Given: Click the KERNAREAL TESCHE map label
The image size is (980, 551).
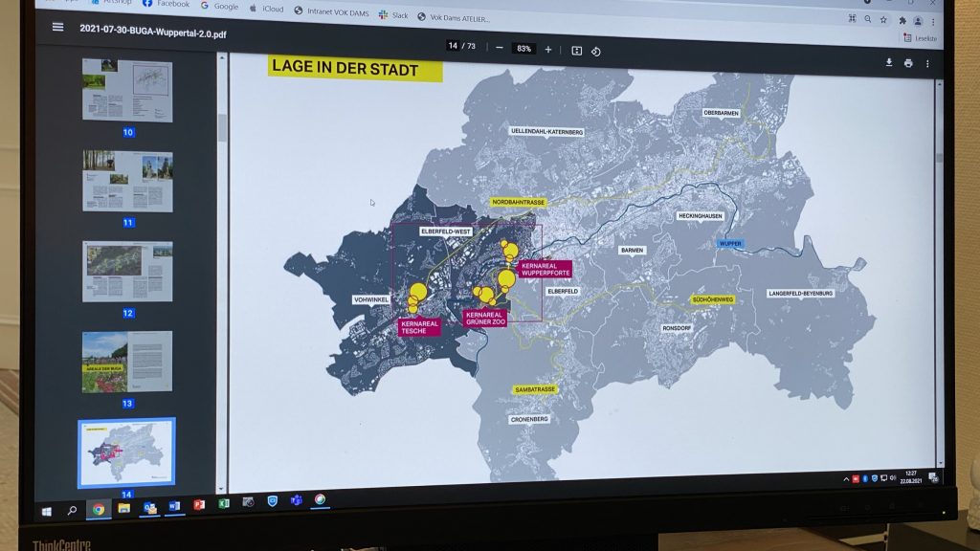Looking at the screenshot, I should click(x=419, y=327).
